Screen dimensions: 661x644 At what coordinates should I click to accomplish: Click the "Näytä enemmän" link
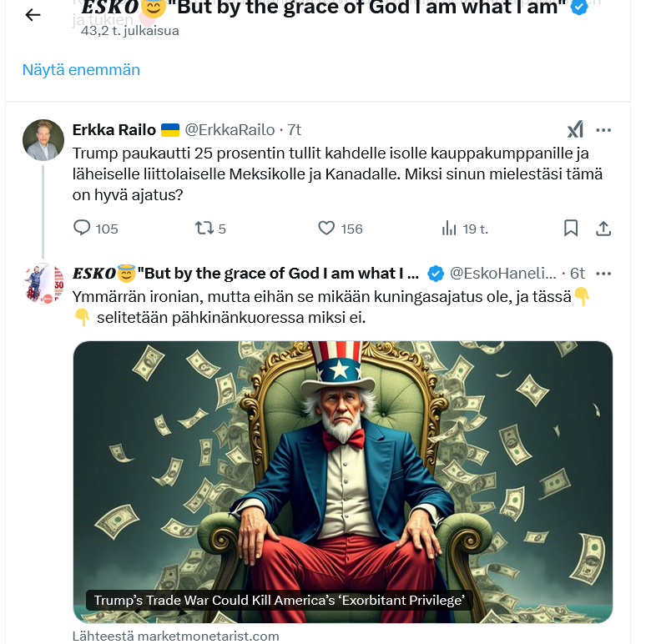tap(81, 69)
